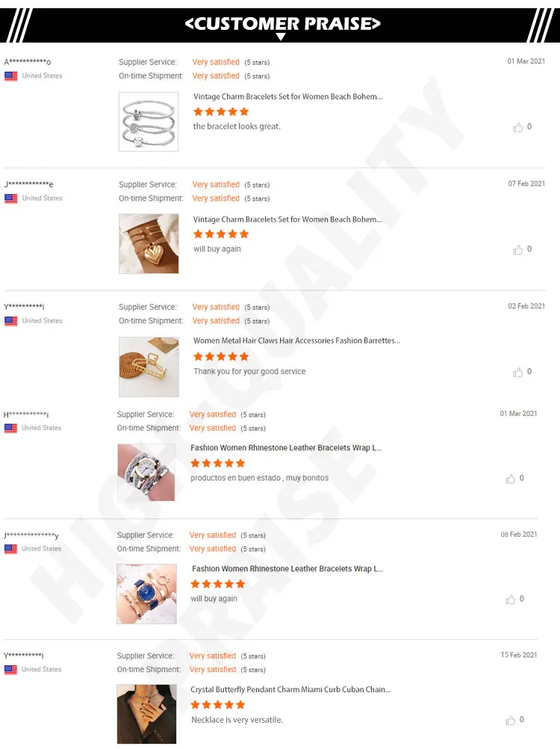The width and height of the screenshot is (560, 749).
Task: Click the 'Fashion Women Rhinestone' title dated 08 Feb
Action: pos(287,568)
